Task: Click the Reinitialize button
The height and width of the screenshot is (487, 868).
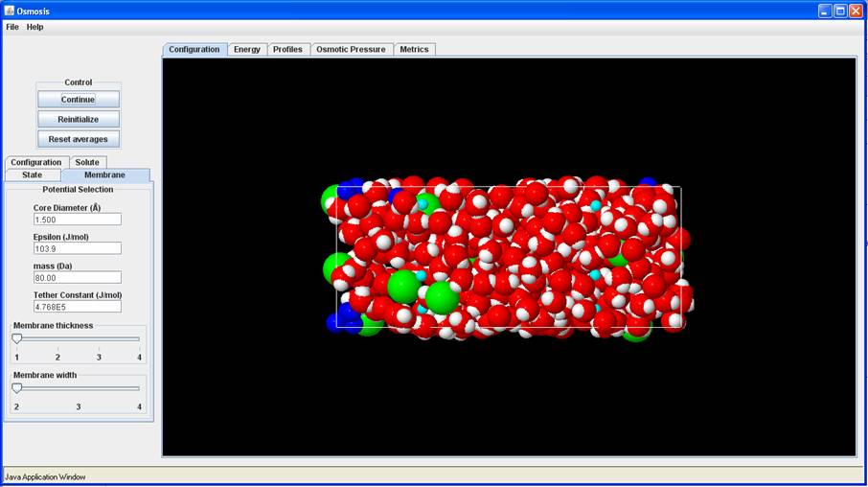Action: (x=79, y=119)
